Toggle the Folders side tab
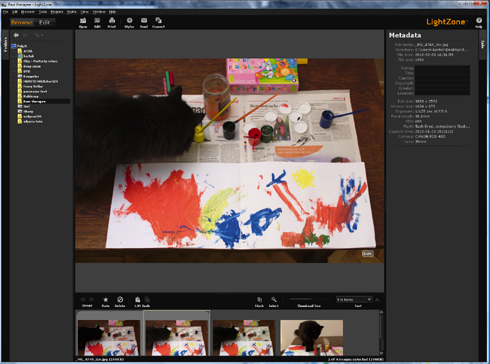490x364 pixels. point(5,45)
